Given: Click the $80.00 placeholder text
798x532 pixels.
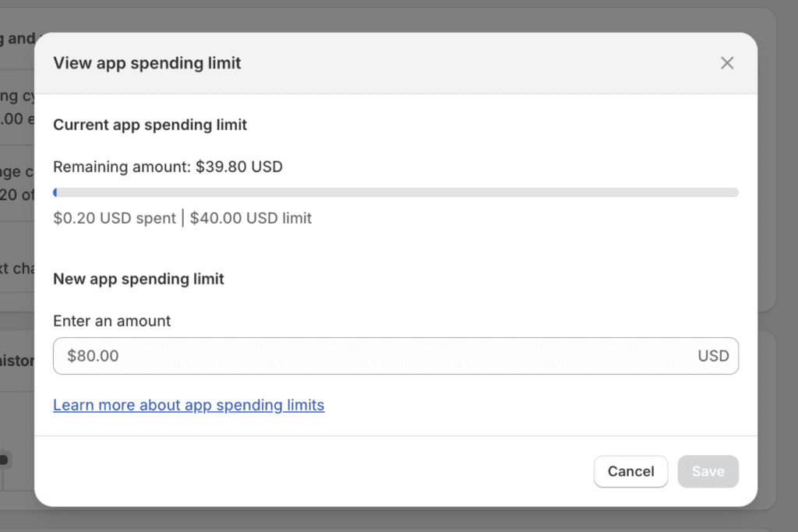Looking at the screenshot, I should click(94, 356).
